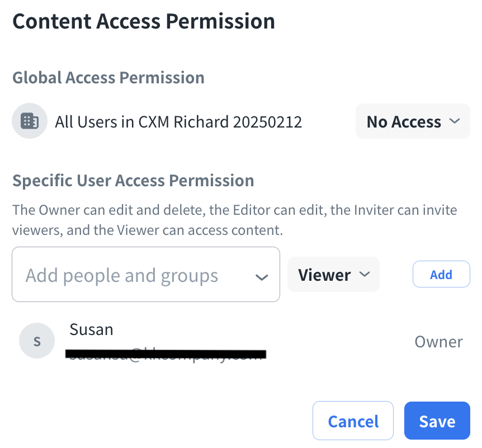
Task: Click the letter S inside Susan's avatar
Action: pos(37,341)
